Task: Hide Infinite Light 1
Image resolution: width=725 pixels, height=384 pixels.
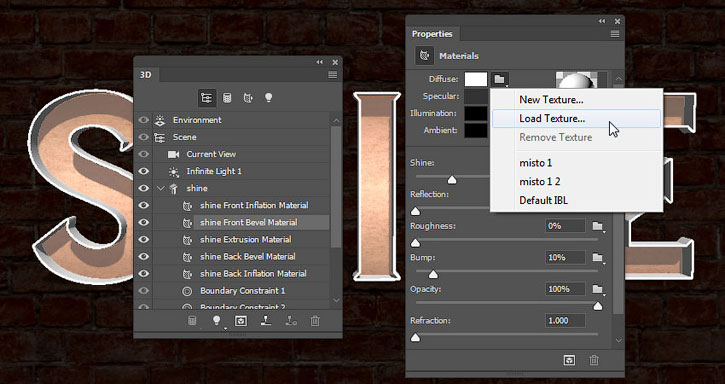Action: 144,171
